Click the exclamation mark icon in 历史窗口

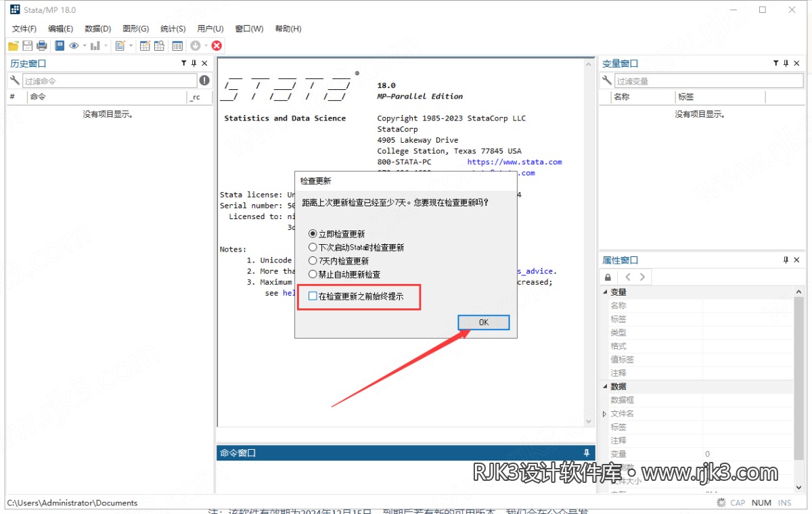click(x=204, y=80)
